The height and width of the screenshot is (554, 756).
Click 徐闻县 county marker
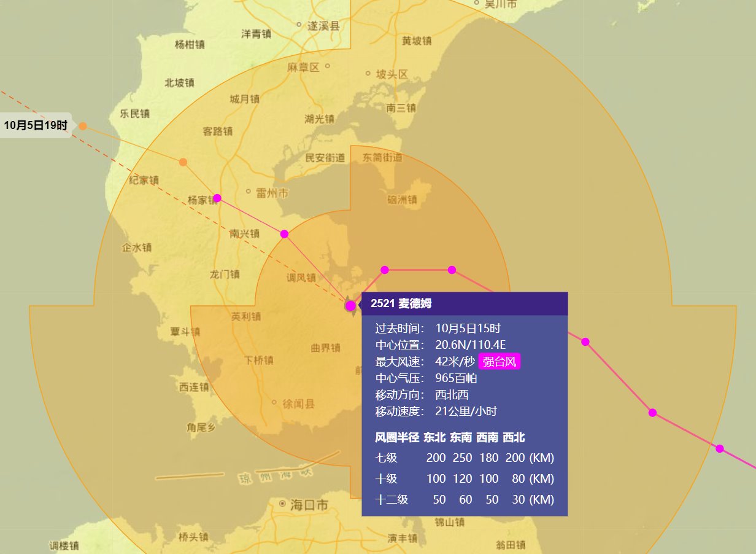click(274, 403)
